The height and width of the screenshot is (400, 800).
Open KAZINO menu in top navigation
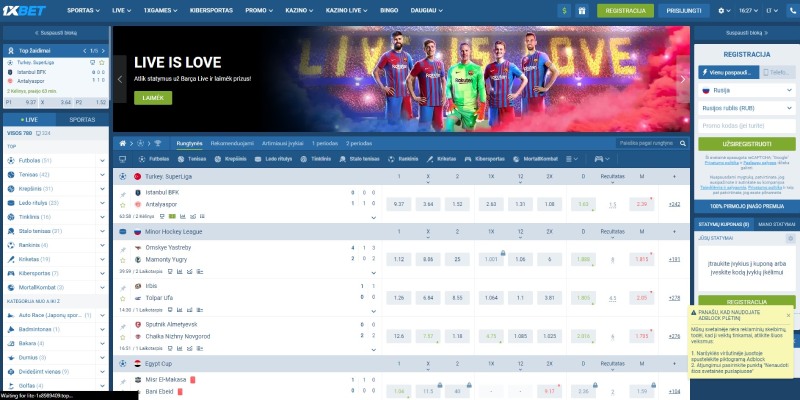click(299, 11)
